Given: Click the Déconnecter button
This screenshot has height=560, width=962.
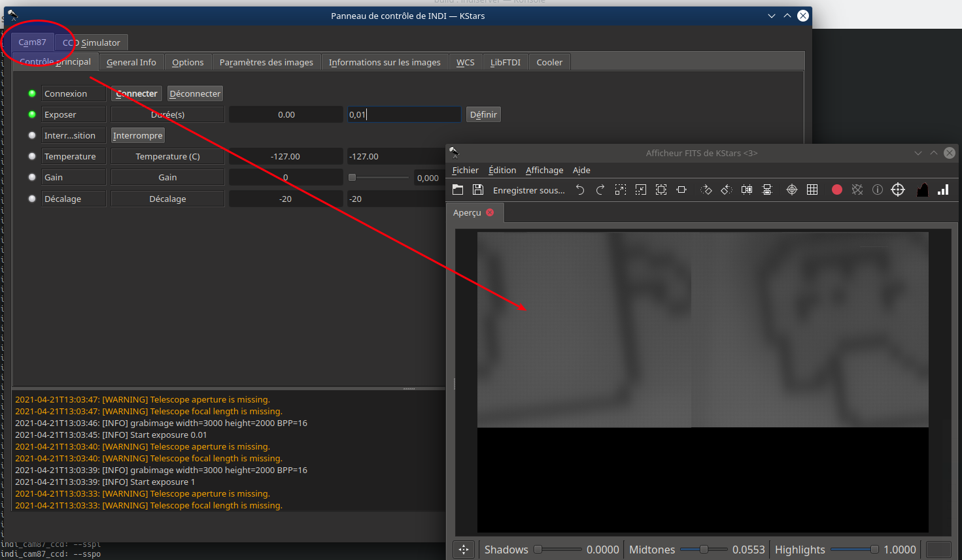Looking at the screenshot, I should tap(195, 93).
